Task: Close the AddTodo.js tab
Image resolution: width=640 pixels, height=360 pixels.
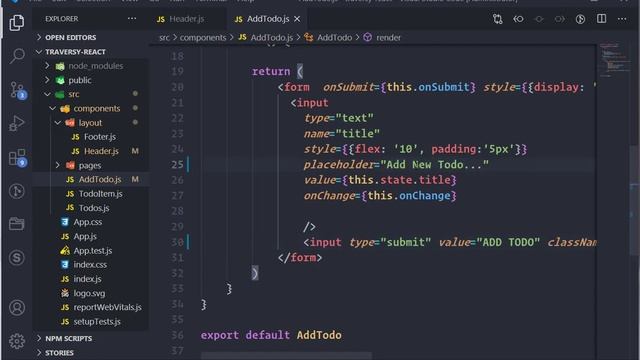Action: (297, 19)
